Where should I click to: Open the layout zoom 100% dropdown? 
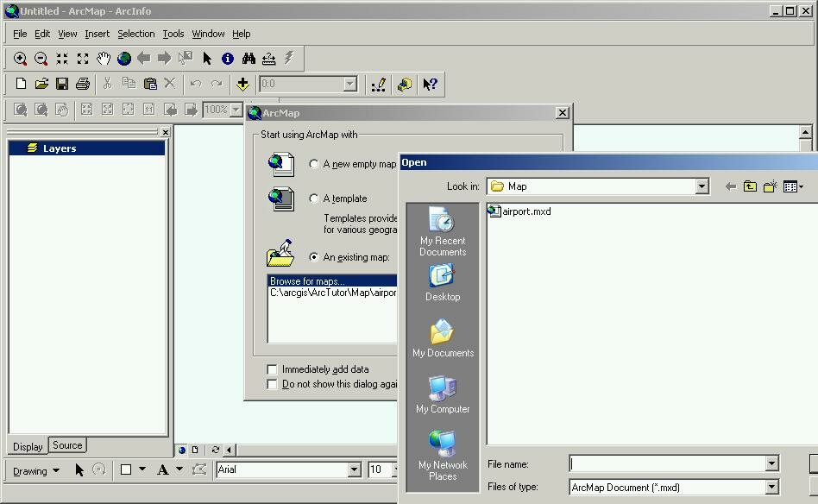[x=236, y=110]
